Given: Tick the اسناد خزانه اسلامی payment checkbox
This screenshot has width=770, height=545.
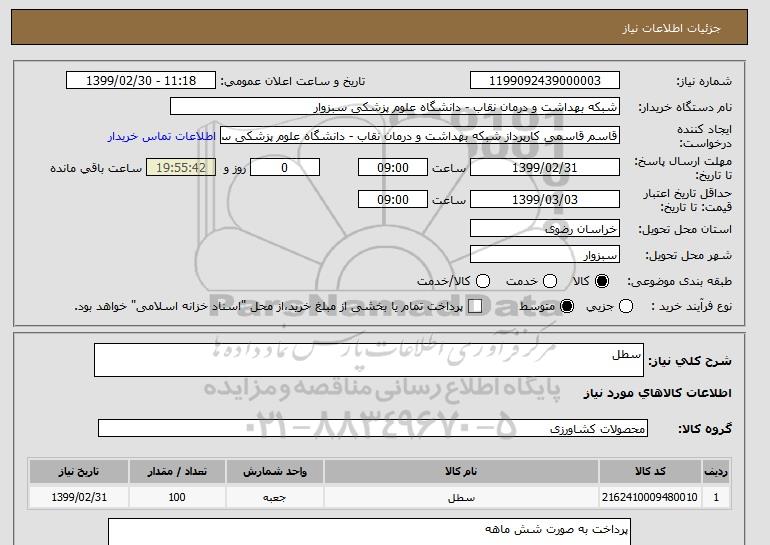Looking at the screenshot, I should pos(475,306).
